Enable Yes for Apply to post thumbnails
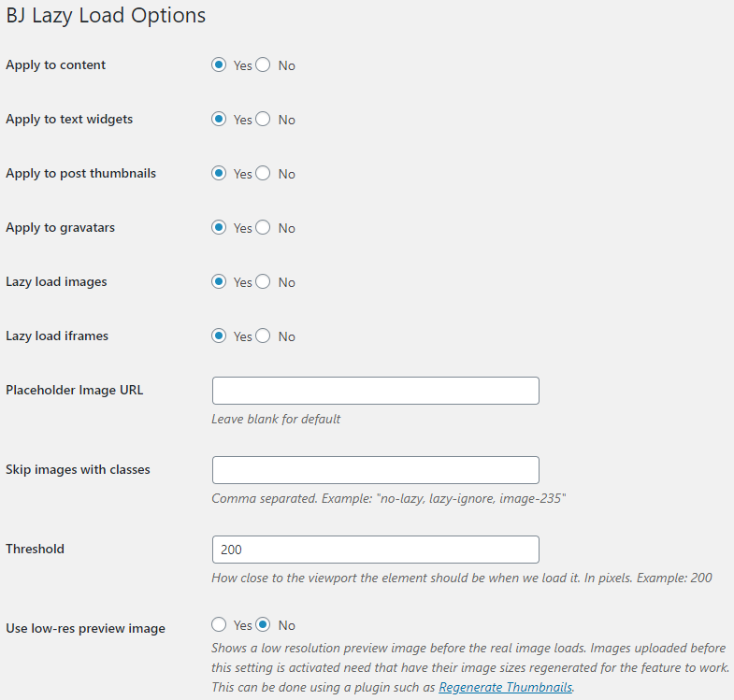The width and height of the screenshot is (734, 700). pos(220,174)
